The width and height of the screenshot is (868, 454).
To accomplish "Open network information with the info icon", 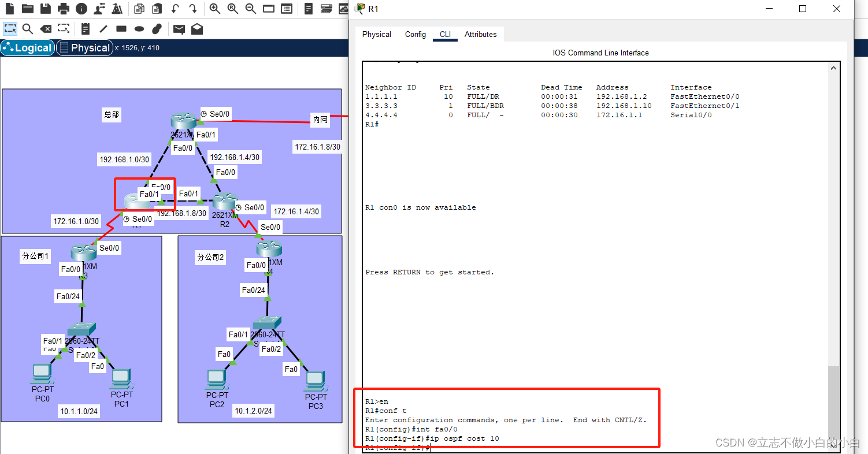I will [81, 9].
